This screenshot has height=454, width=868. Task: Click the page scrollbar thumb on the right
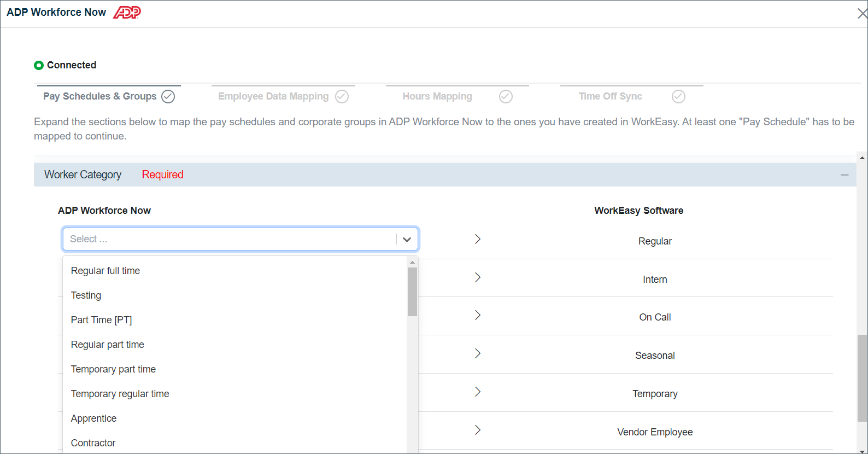[862, 378]
